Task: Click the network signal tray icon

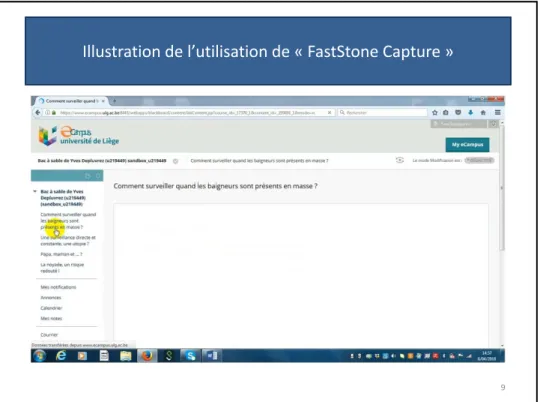Action: [x=469, y=356]
